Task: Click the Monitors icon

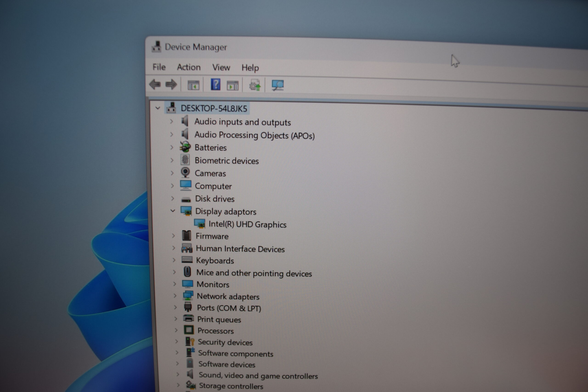Action: (187, 284)
